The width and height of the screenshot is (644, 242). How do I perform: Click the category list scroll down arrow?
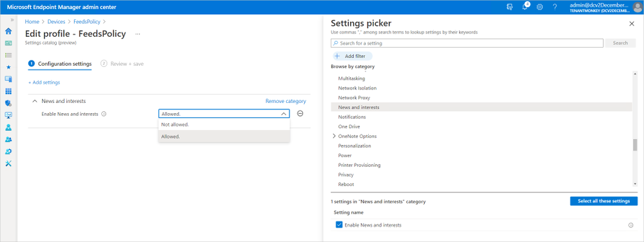(636, 184)
